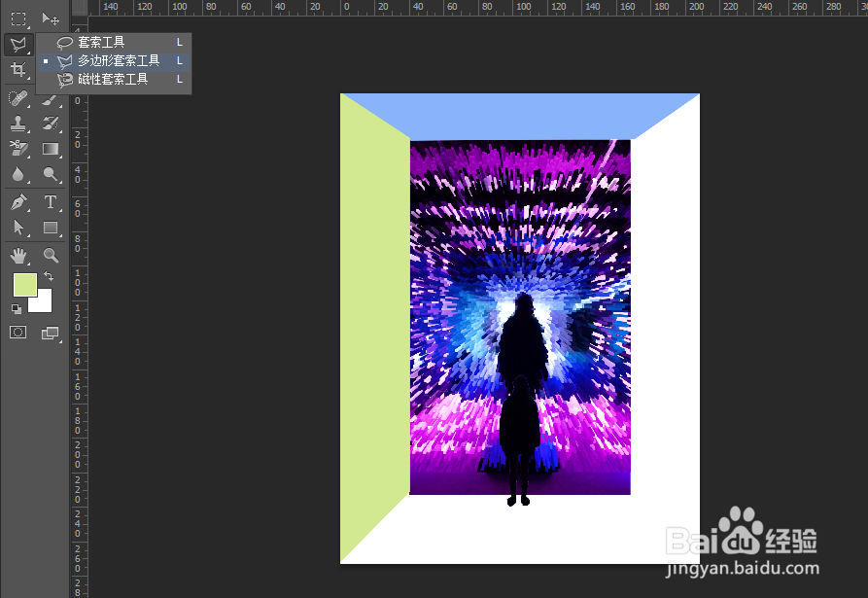The width and height of the screenshot is (868, 598).
Task: Toggle Quick Mask mode
Action: [x=18, y=333]
